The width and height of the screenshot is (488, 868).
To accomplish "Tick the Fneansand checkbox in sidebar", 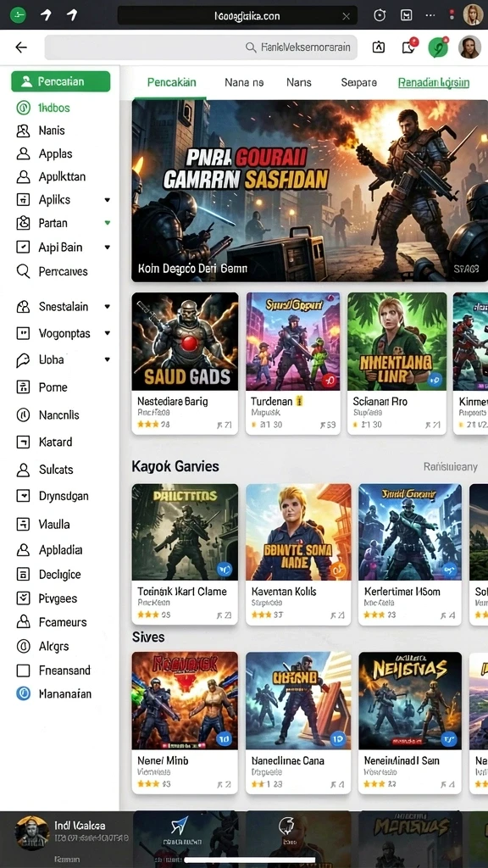I will 23,670.
